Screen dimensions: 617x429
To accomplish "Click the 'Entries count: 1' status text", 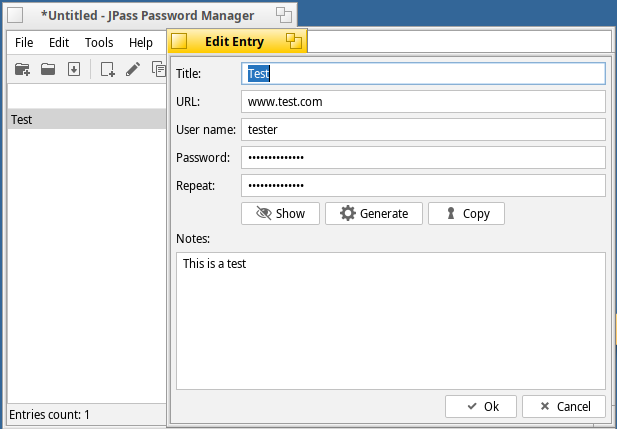I will [50, 415].
